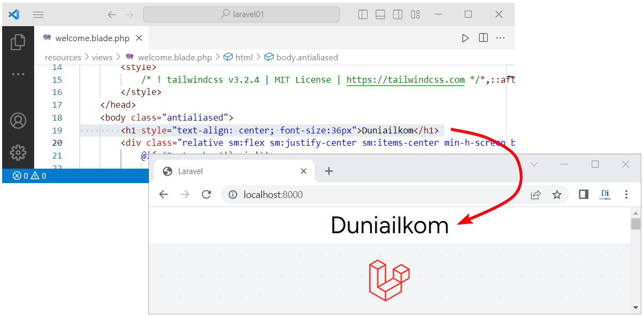Reload the localhost:8000 page
This screenshot has width=644, height=317.
coord(206,195)
